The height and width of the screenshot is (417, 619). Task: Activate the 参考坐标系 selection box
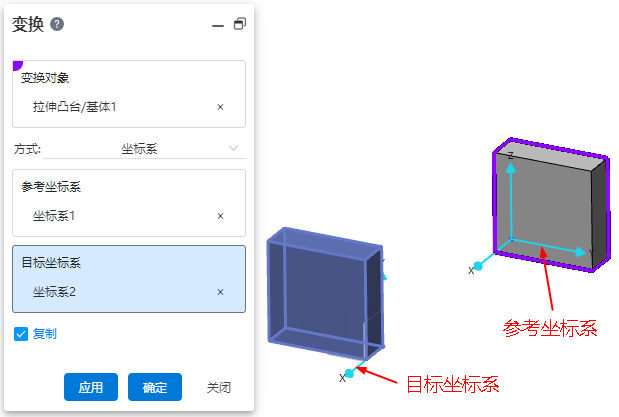pyautogui.click(x=129, y=203)
